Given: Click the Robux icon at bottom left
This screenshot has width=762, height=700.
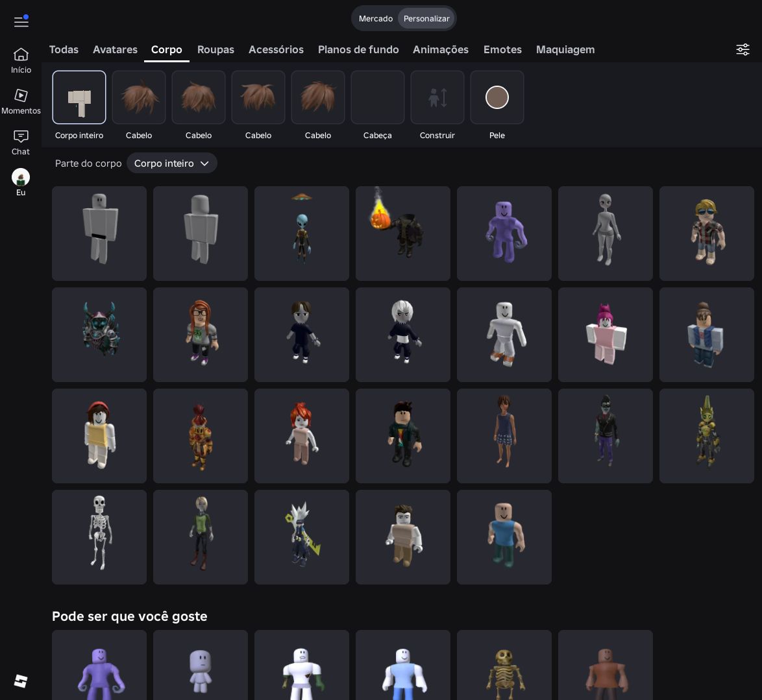Looking at the screenshot, I should tap(21, 681).
